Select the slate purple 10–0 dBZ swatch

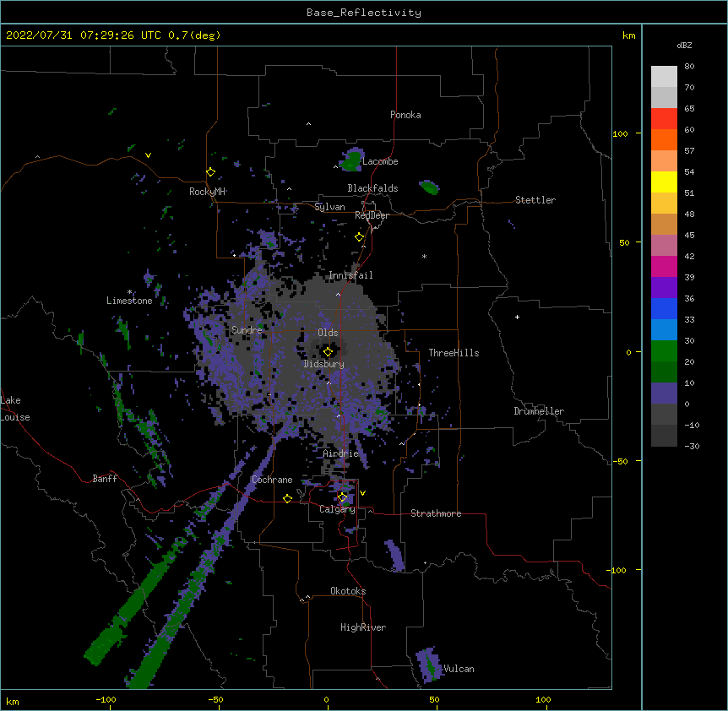(x=664, y=393)
